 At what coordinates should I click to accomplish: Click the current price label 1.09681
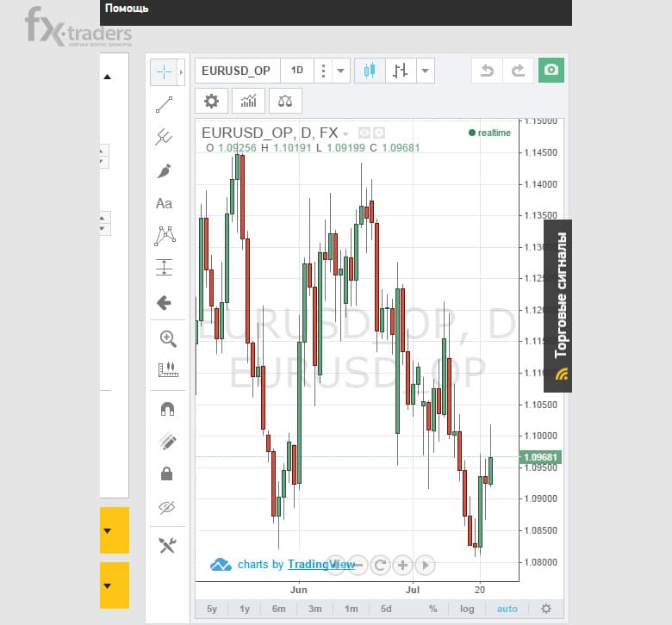pos(541,457)
